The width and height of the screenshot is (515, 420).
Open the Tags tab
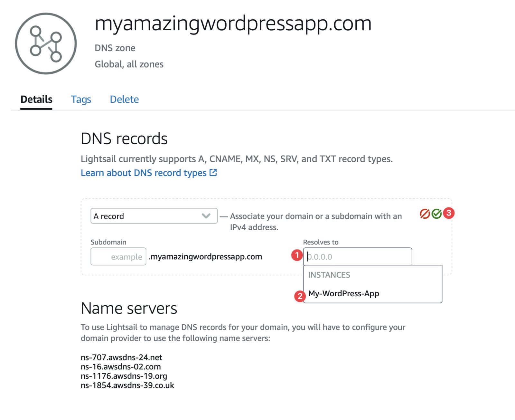coord(81,99)
